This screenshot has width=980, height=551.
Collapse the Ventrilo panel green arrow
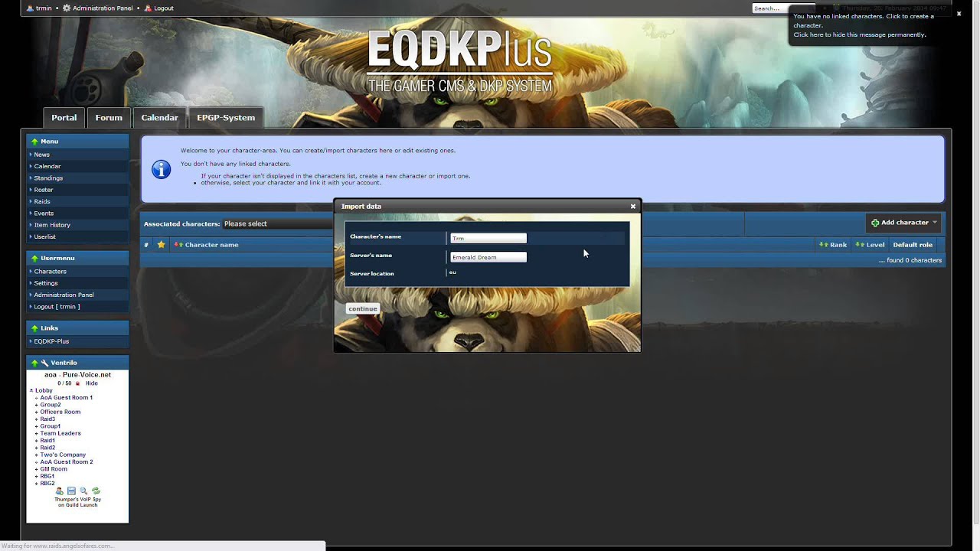point(34,363)
